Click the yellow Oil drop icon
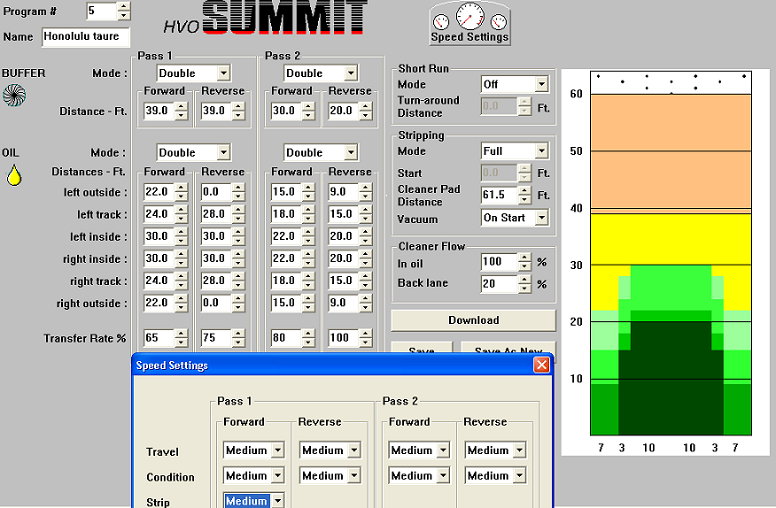 [x=14, y=175]
